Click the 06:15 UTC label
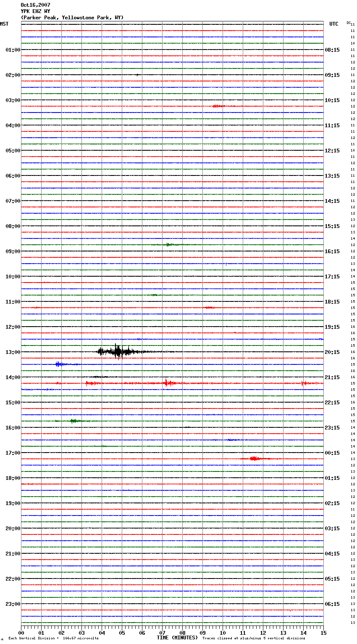357x644 pixels. 332,604
